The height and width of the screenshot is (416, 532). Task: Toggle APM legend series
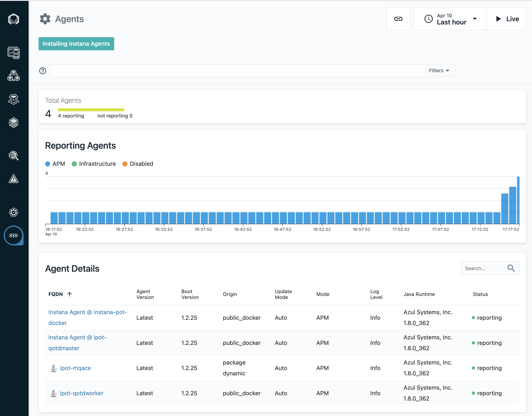[55, 164]
